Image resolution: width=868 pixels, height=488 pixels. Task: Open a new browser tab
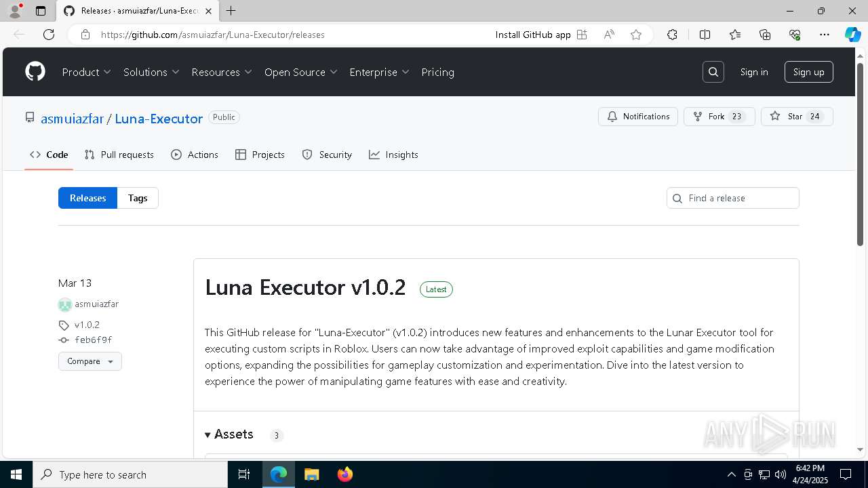[231, 11]
